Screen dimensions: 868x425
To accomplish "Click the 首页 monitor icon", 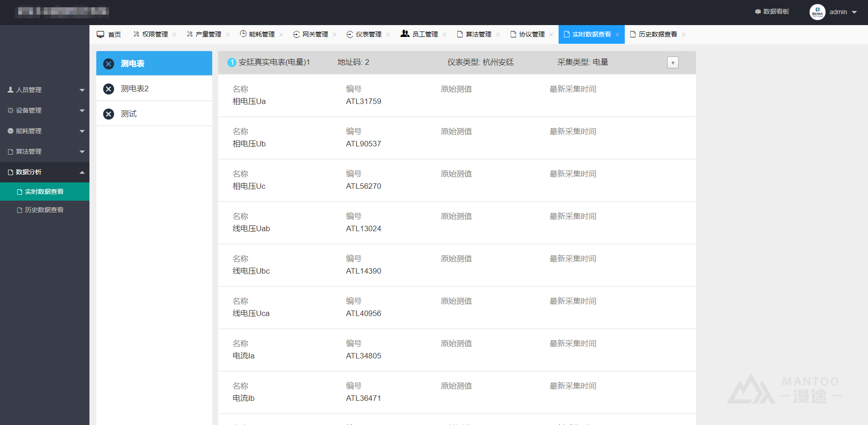I will (100, 35).
